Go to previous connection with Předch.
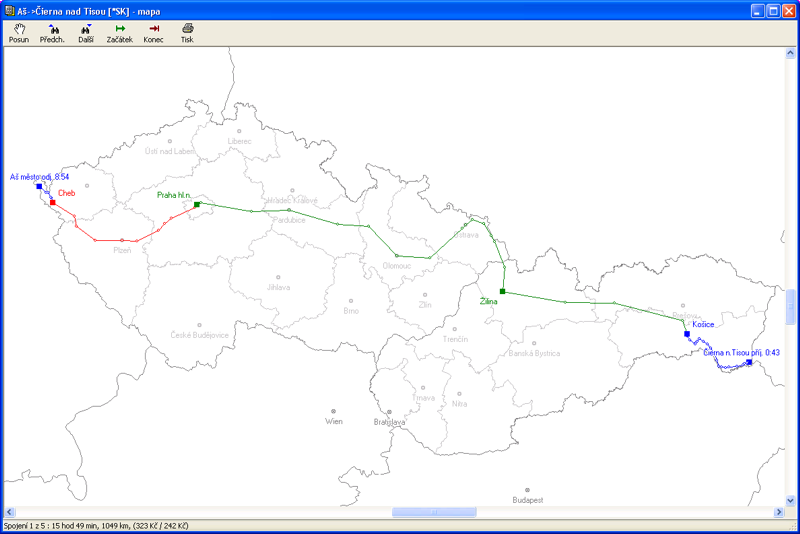Viewport: 800px width, 534px height. (52, 33)
